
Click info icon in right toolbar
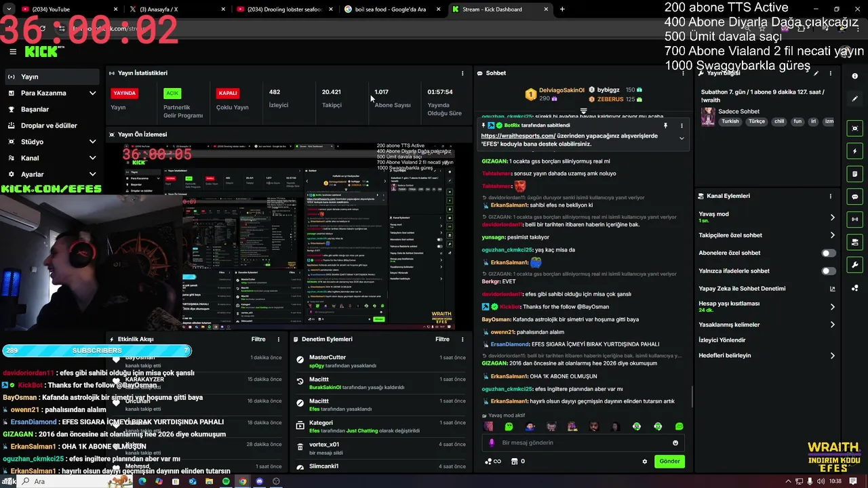click(854, 76)
